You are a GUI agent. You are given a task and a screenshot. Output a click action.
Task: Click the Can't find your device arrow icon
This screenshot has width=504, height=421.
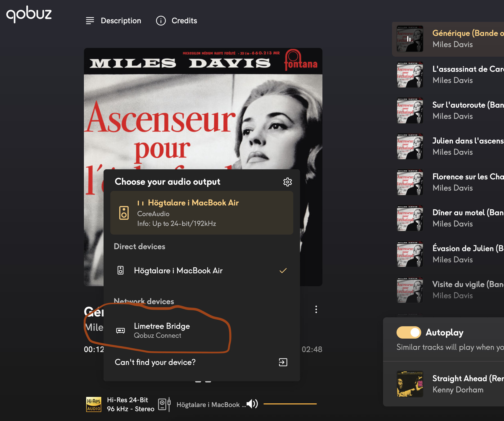283,362
